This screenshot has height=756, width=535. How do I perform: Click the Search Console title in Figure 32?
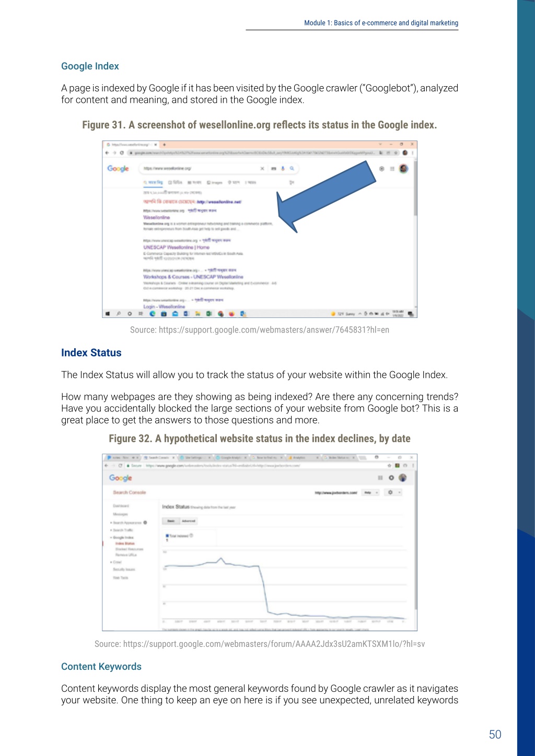(x=130, y=492)
